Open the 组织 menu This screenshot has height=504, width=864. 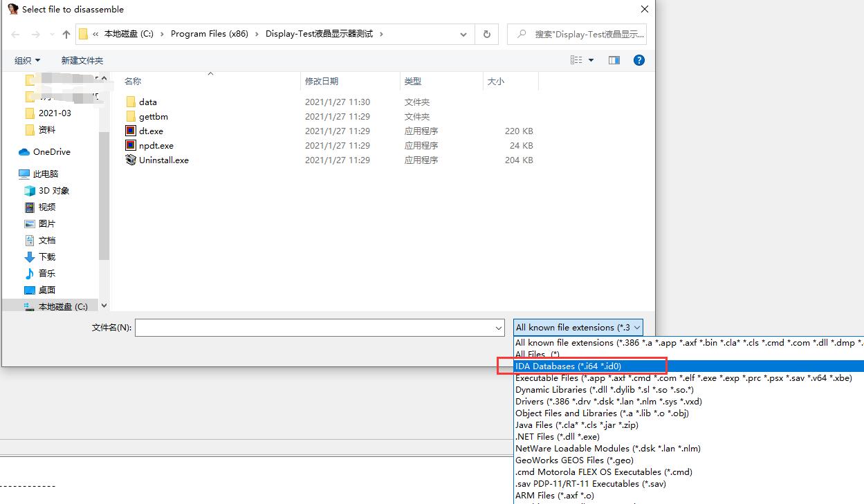pyautogui.click(x=28, y=60)
